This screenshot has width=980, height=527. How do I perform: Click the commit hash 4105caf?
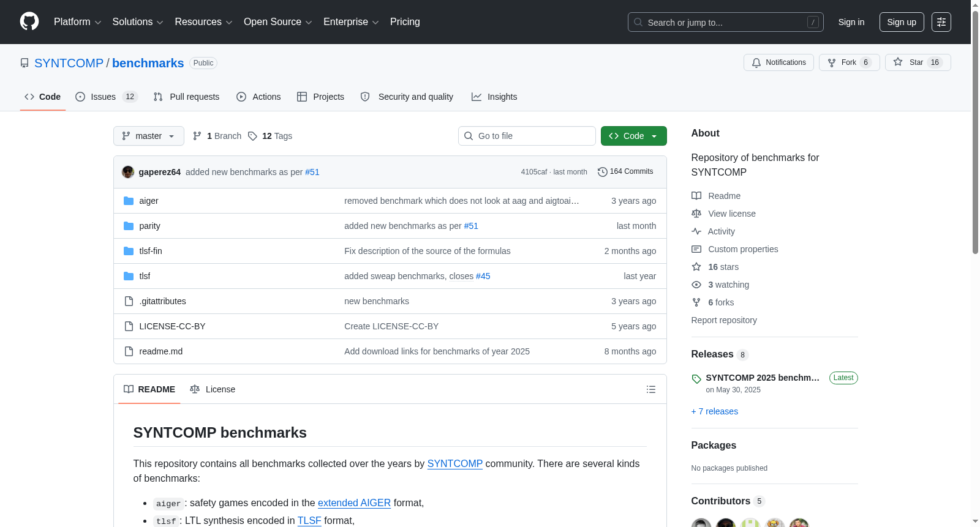[x=534, y=172]
